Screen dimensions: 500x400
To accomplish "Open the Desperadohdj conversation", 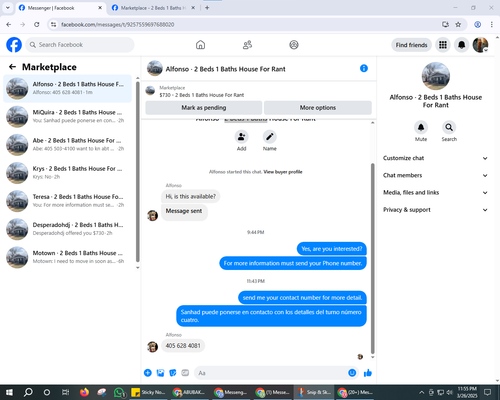I will (68, 229).
